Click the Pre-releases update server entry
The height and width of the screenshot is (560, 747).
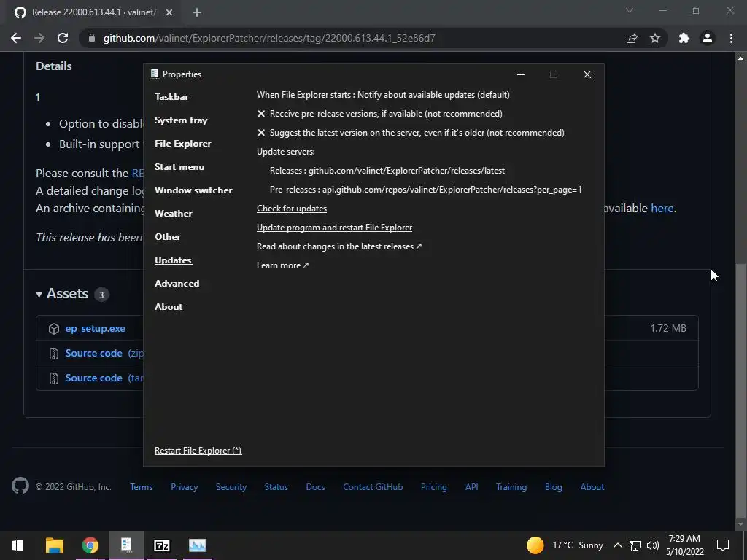click(425, 190)
